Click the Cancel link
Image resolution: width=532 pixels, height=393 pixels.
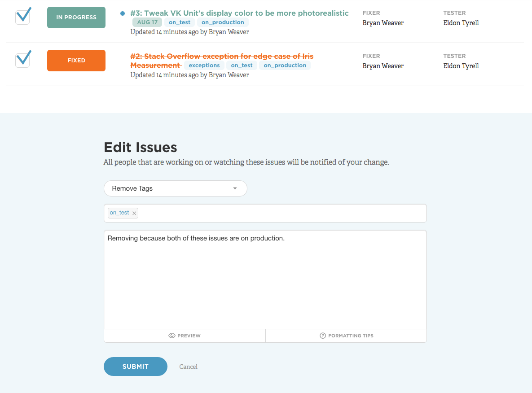pos(188,367)
